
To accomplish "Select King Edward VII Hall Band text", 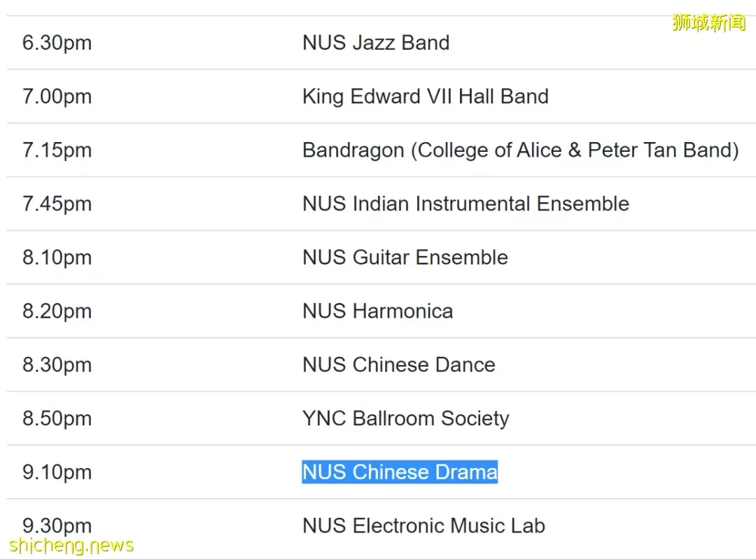I will click(426, 97).
